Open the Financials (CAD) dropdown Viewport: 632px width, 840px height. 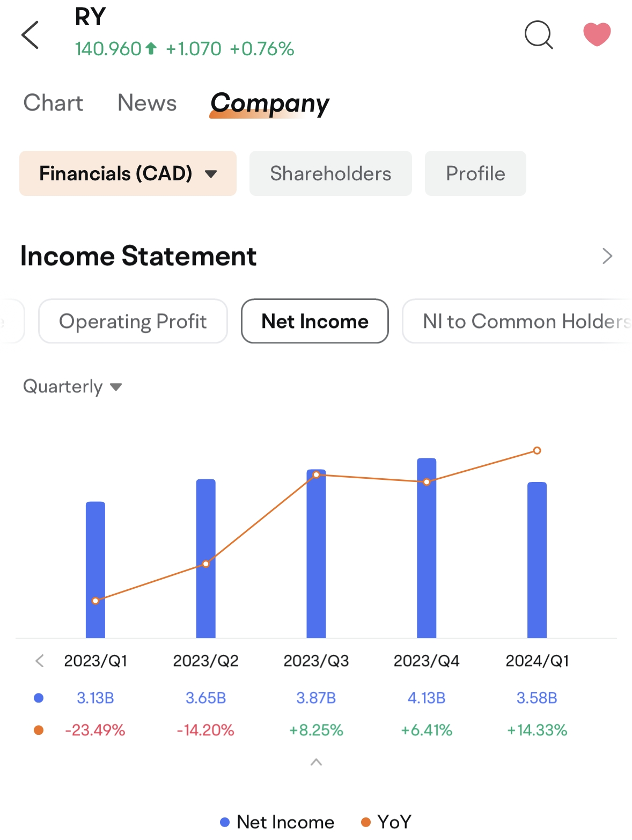[128, 173]
